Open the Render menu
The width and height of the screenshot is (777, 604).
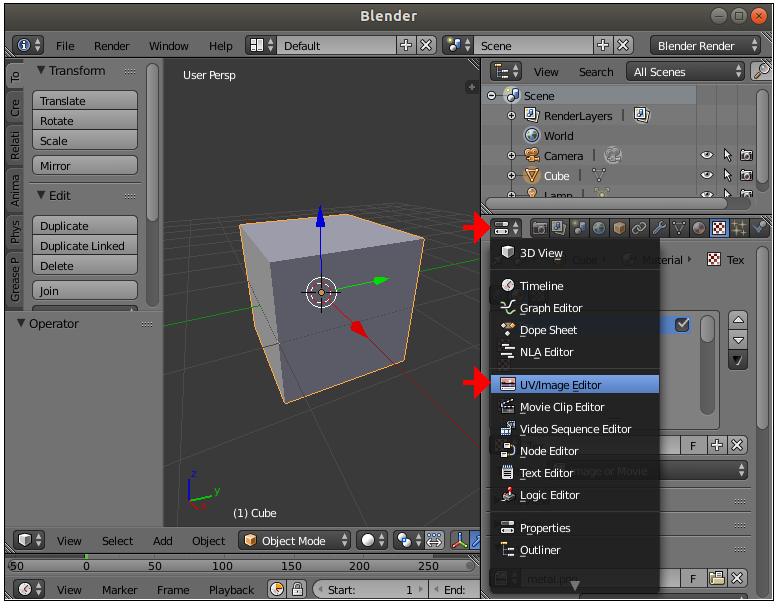coord(111,46)
